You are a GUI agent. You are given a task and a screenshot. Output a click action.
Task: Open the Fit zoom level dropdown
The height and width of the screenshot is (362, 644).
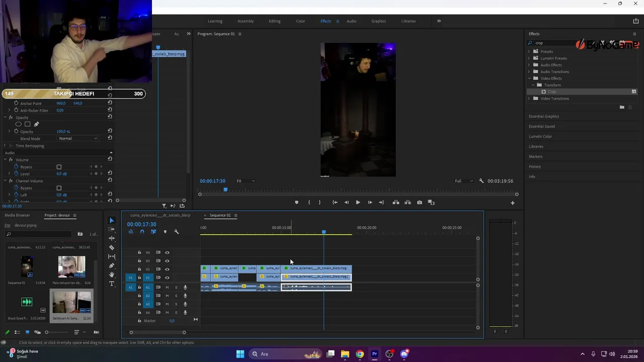pyautogui.click(x=246, y=181)
